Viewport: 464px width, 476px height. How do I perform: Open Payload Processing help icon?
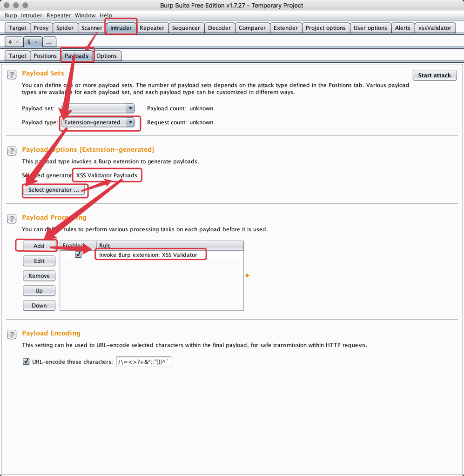(x=12, y=219)
